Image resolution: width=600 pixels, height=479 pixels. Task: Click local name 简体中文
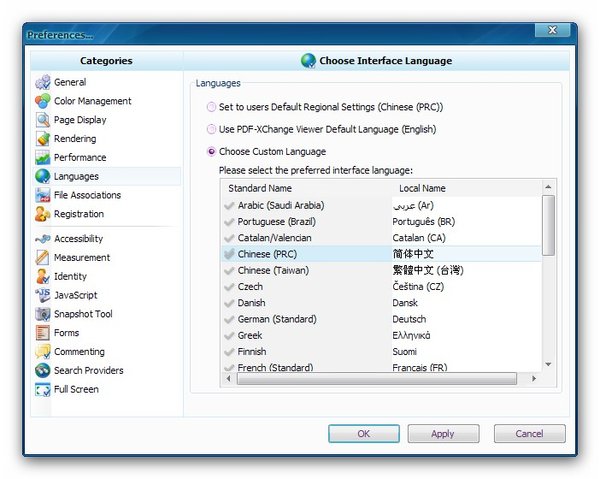[413, 254]
